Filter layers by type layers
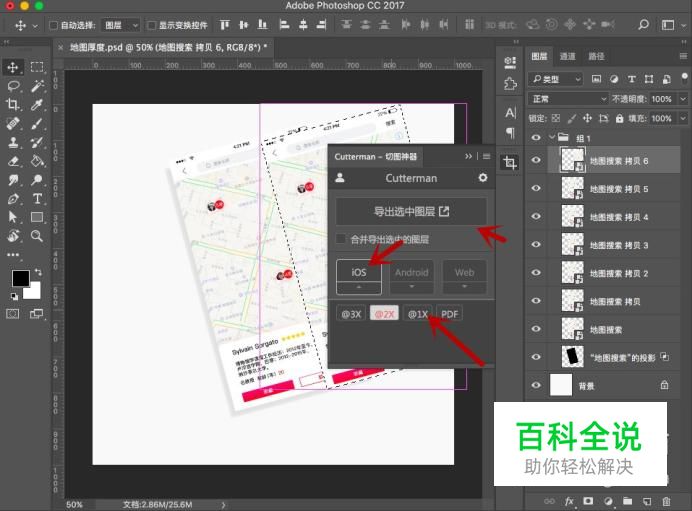This screenshot has width=692, height=511. [x=632, y=79]
